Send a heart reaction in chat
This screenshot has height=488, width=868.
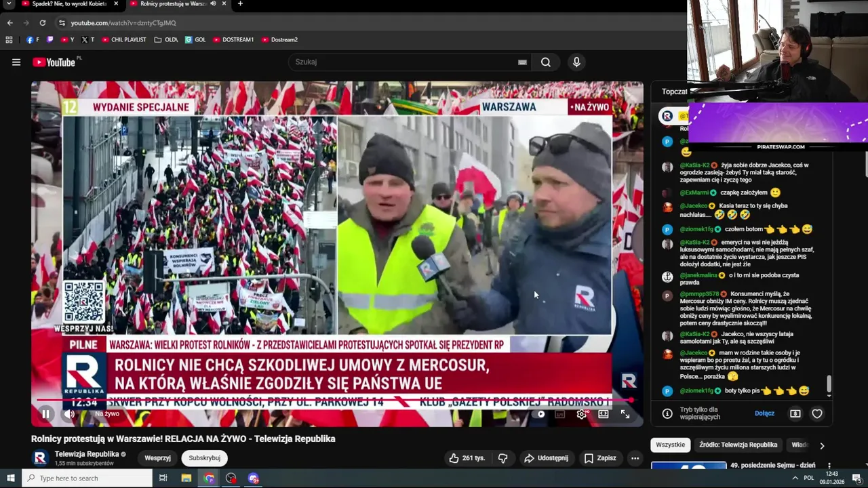click(817, 413)
